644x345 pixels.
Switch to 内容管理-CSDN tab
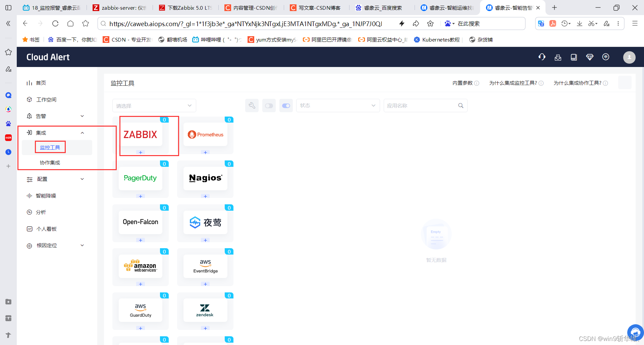tap(251, 8)
